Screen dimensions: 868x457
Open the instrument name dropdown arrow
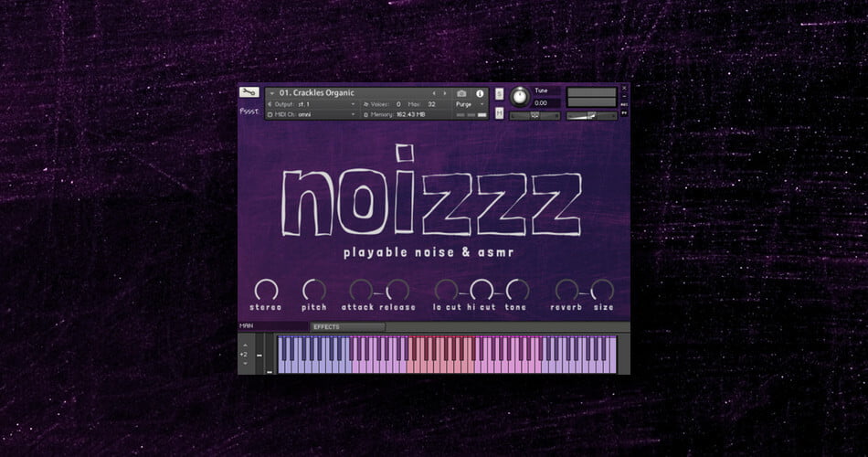click(x=271, y=93)
